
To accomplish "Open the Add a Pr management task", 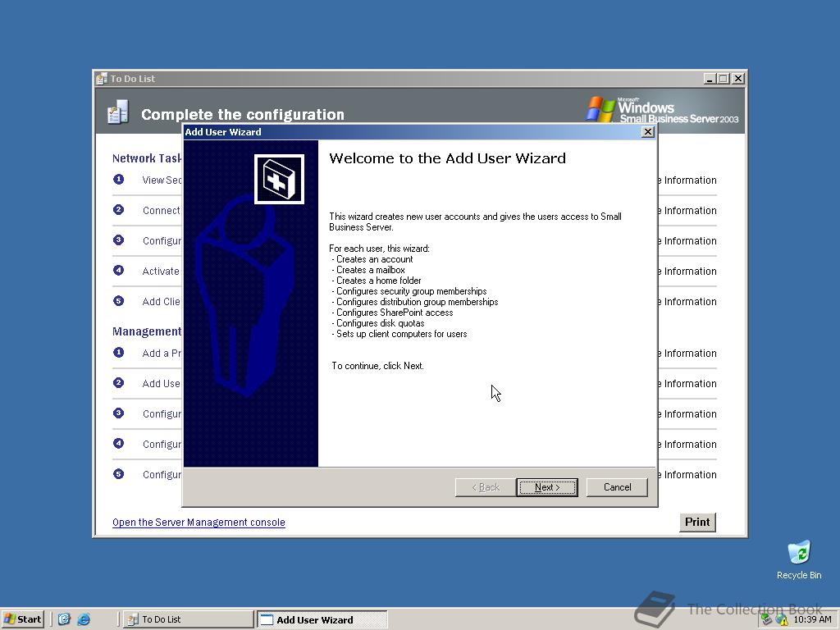I will [162, 353].
